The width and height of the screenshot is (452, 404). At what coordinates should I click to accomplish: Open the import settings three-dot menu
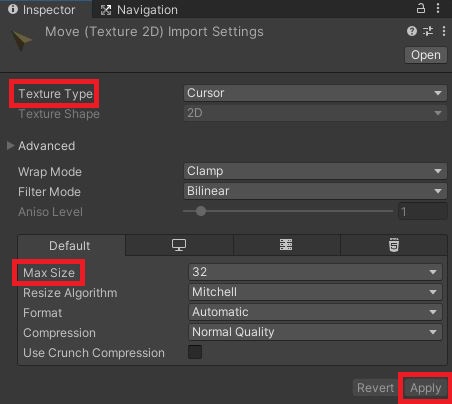pos(444,31)
